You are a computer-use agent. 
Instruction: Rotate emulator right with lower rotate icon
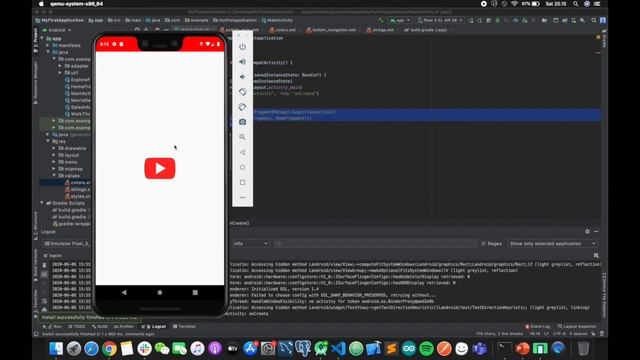242,107
